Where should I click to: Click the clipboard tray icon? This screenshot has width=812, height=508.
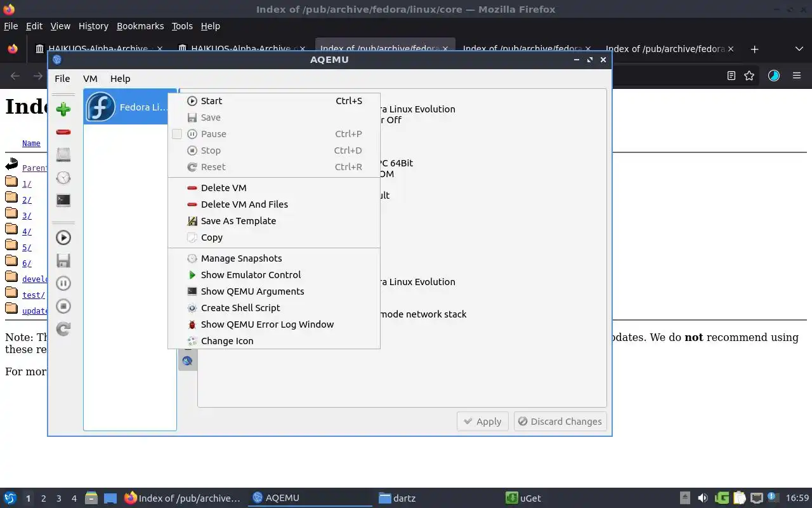tap(739, 498)
